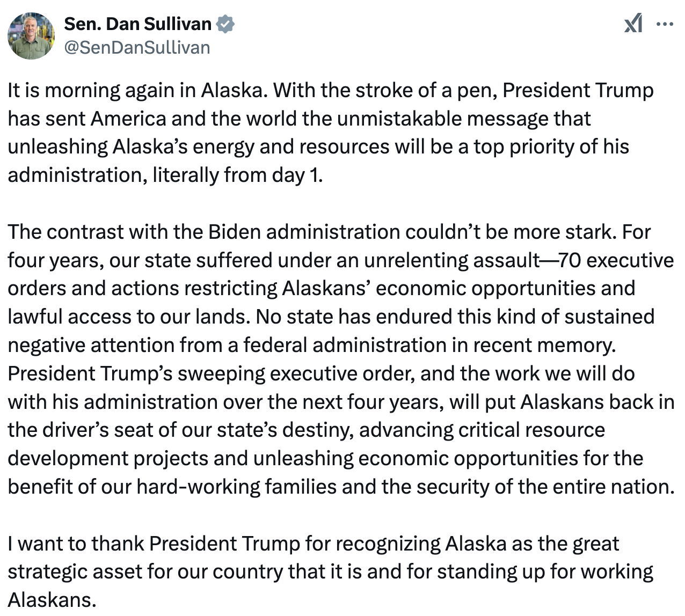Click the display name Sen. Dan Sullivan

138,24
